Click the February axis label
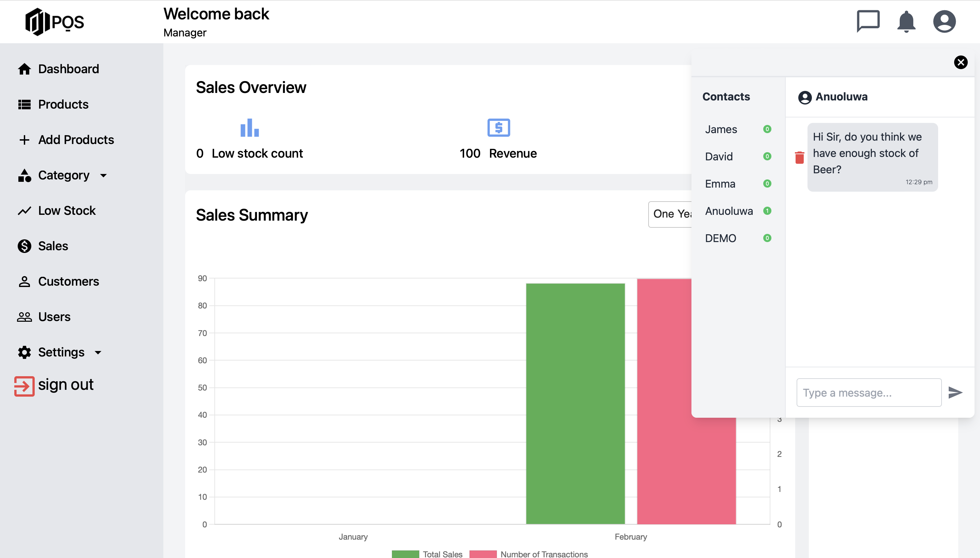 (x=631, y=537)
